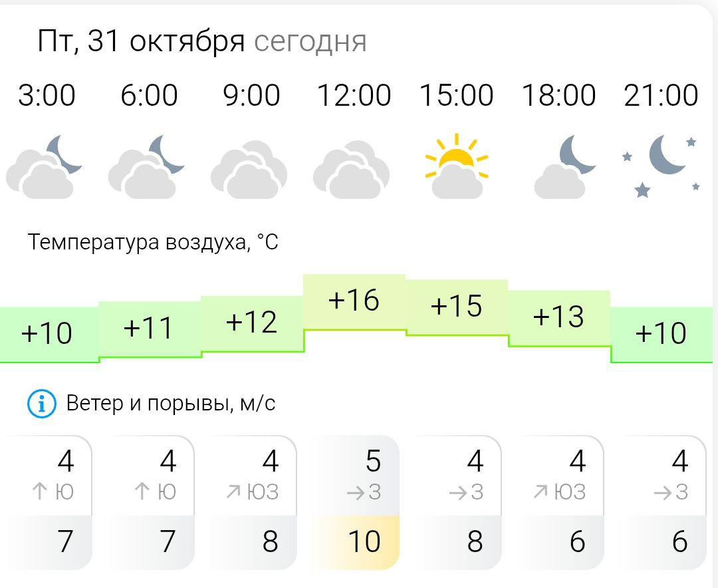Image resolution: width=718 pixels, height=588 pixels.
Task: Click the Ветер и порывы label
Action: (x=171, y=403)
